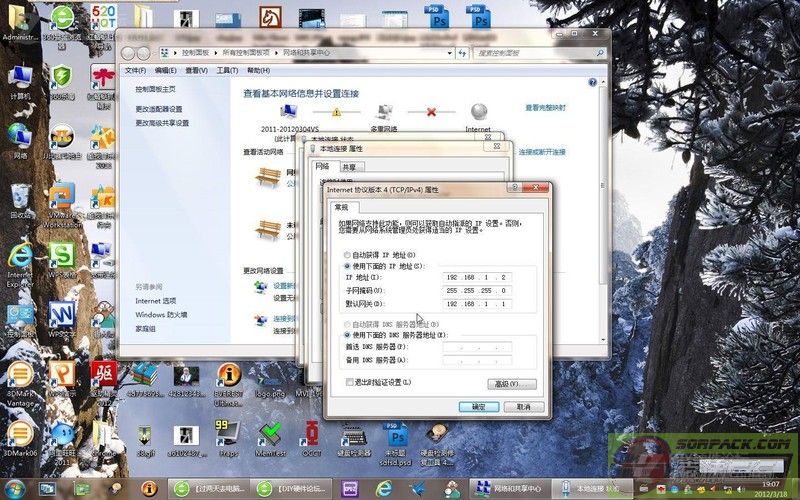
Task: Click the Internet Explorer taskbar icon
Action: pos(384,489)
